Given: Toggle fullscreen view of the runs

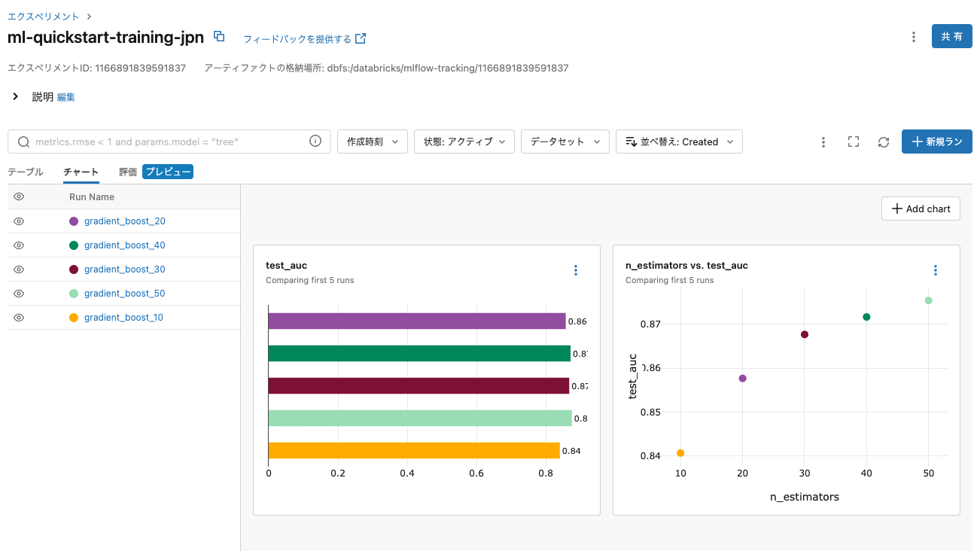Looking at the screenshot, I should click(x=854, y=142).
